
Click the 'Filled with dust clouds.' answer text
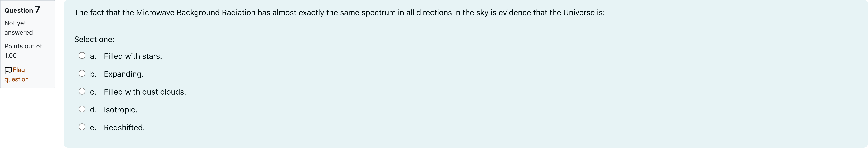tap(145, 92)
